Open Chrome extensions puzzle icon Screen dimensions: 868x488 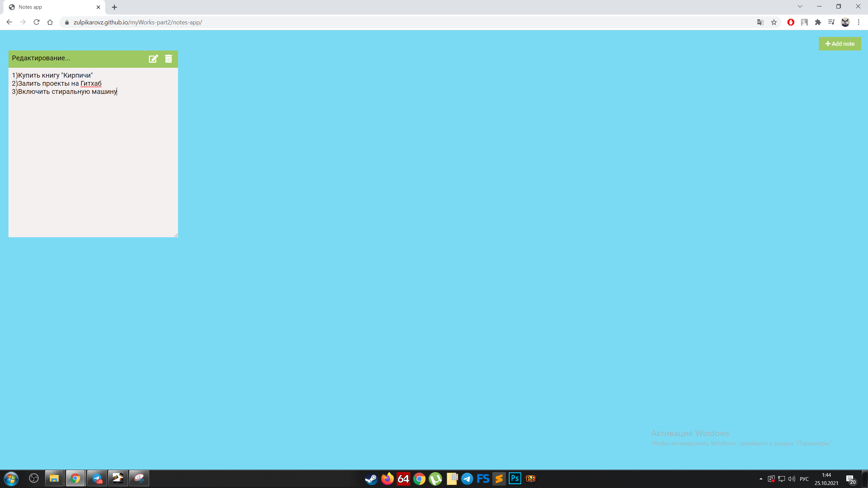pos(818,22)
